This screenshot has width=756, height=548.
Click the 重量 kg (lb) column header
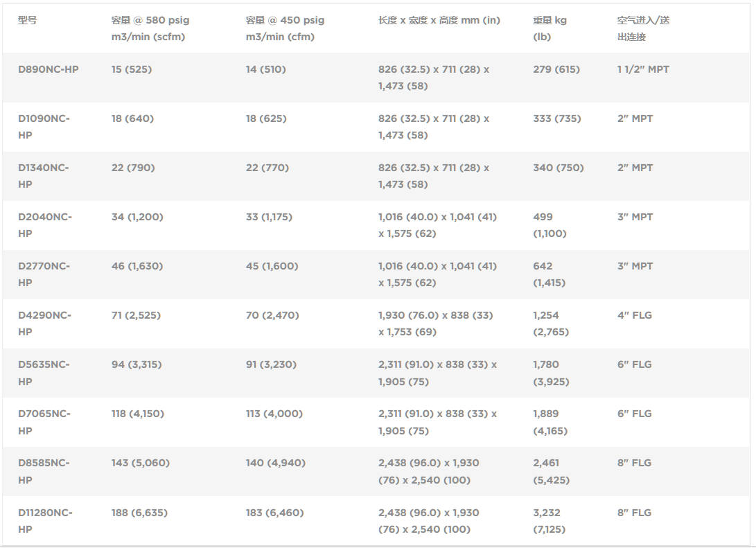pyautogui.click(x=550, y=28)
